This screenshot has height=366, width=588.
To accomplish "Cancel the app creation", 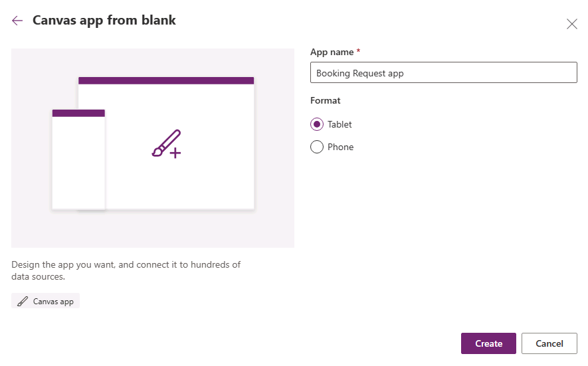I will (x=549, y=343).
